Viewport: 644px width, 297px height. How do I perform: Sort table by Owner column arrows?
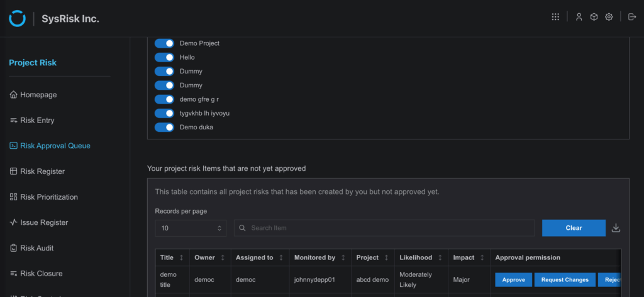223,257
